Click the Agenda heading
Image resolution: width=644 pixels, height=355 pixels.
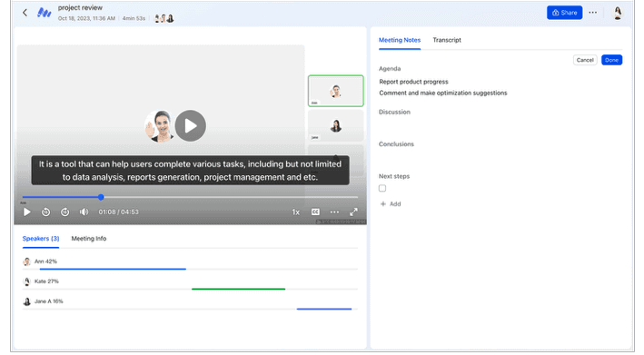390,68
